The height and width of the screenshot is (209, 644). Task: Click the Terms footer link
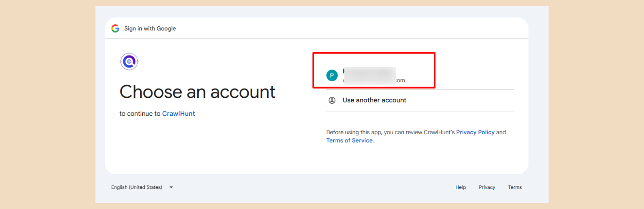point(515,187)
